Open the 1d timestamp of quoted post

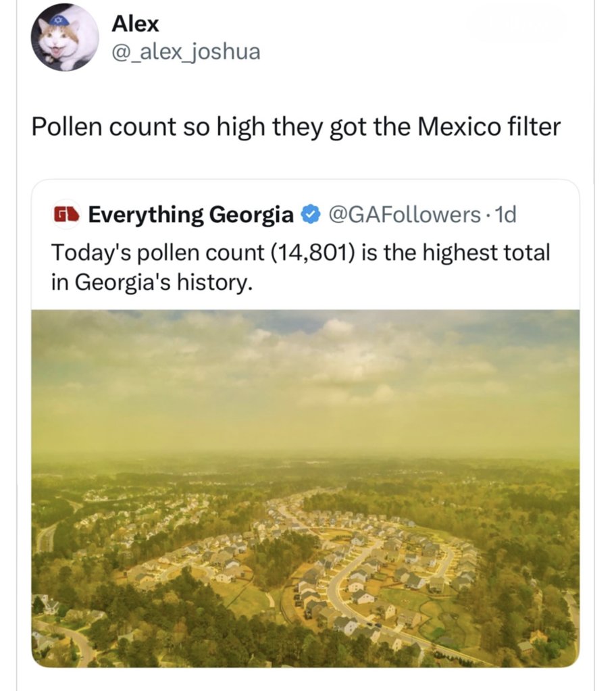pos(505,215)
